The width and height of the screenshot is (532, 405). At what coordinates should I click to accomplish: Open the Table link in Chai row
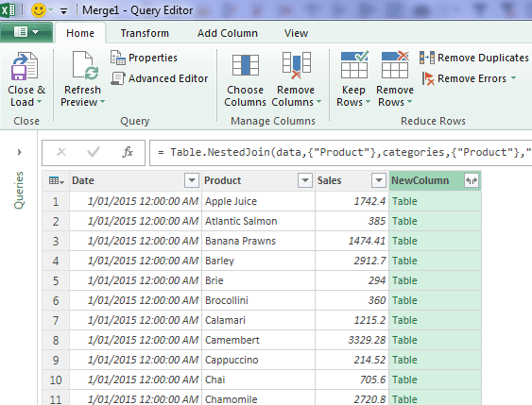404,380
